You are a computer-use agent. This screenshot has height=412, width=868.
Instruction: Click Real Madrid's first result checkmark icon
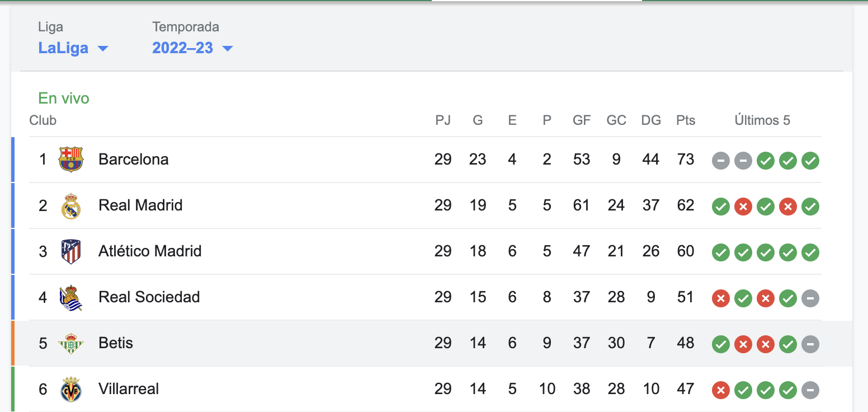coord(720,207)
